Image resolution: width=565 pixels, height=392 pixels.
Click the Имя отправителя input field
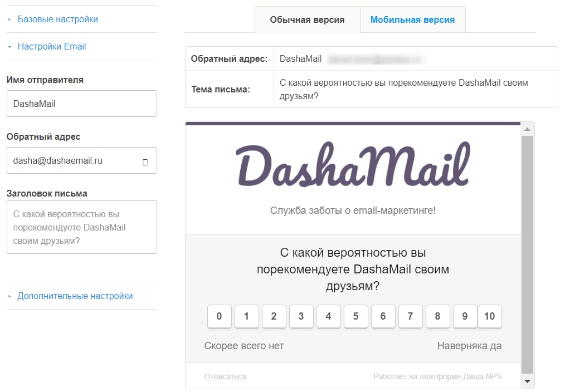(82, 104)
